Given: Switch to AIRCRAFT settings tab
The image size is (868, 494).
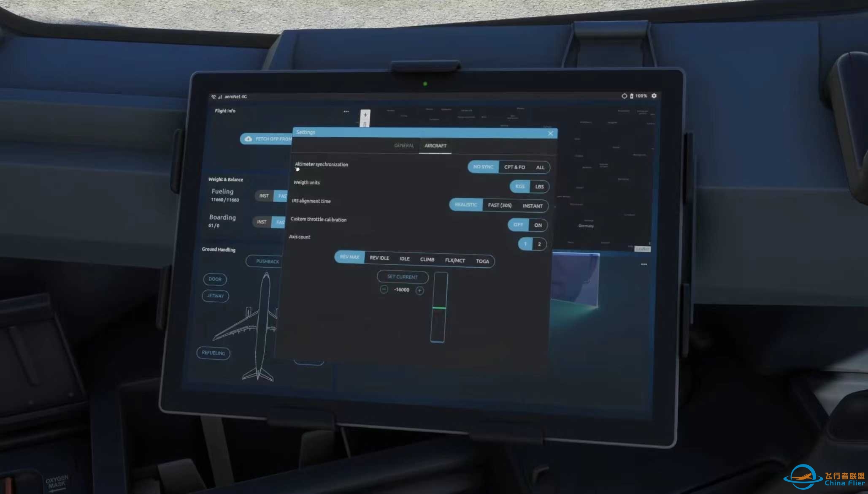Looking at the screenshot, I should 435,146.
